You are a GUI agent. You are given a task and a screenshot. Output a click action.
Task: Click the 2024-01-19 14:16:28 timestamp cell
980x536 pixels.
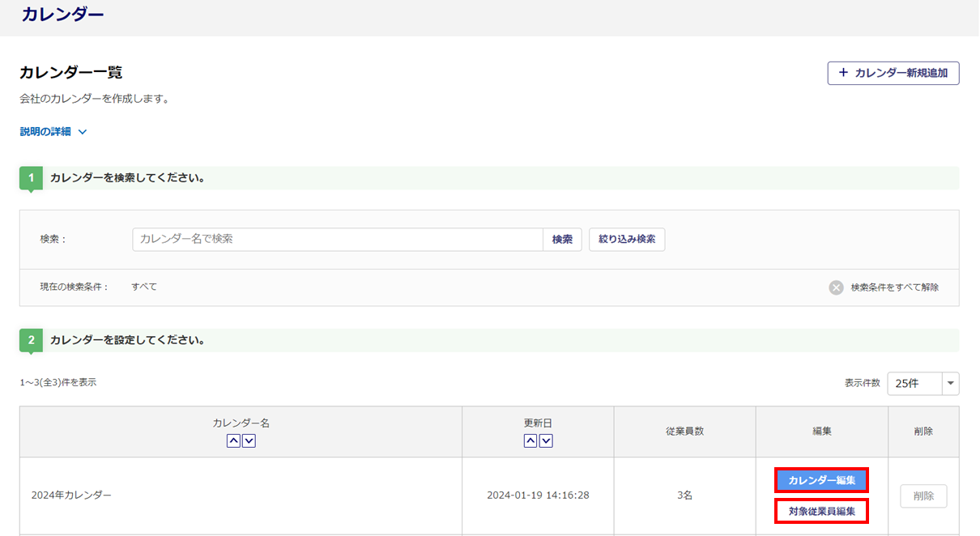point(538,496)
